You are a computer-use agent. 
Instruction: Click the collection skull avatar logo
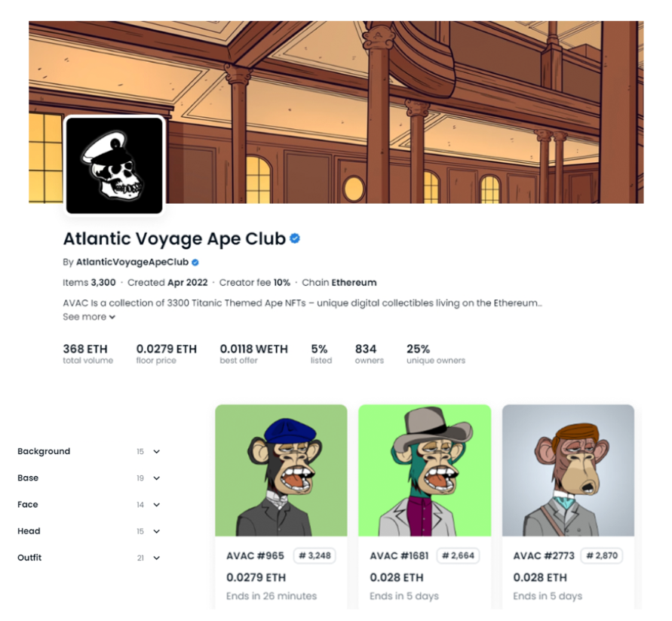click(114, 165)
